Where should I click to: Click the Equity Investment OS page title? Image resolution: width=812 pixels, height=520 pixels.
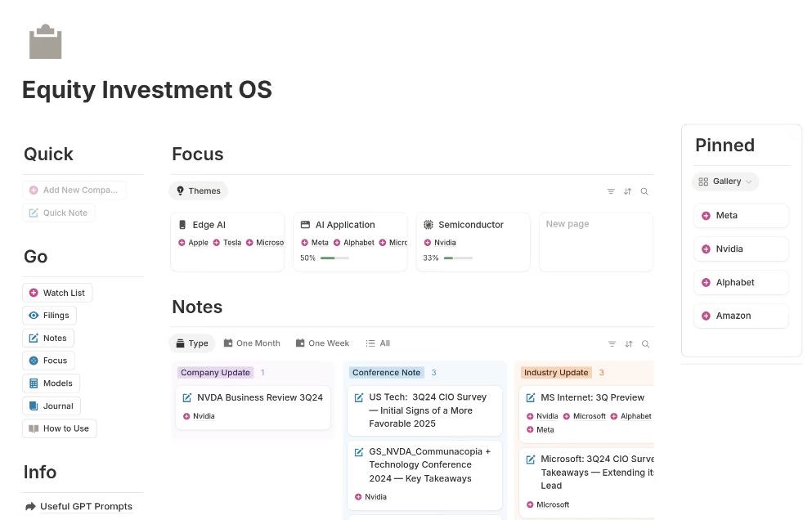point(147,90)
